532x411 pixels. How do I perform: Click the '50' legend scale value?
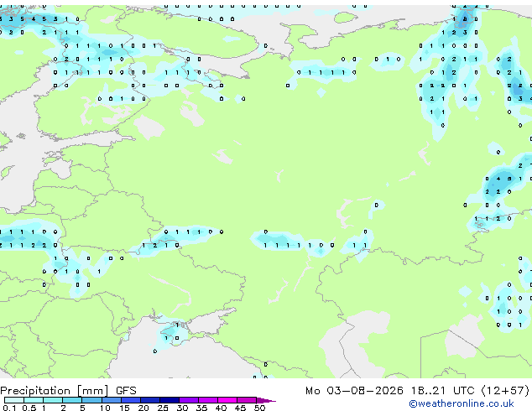[x=260, y=408]
